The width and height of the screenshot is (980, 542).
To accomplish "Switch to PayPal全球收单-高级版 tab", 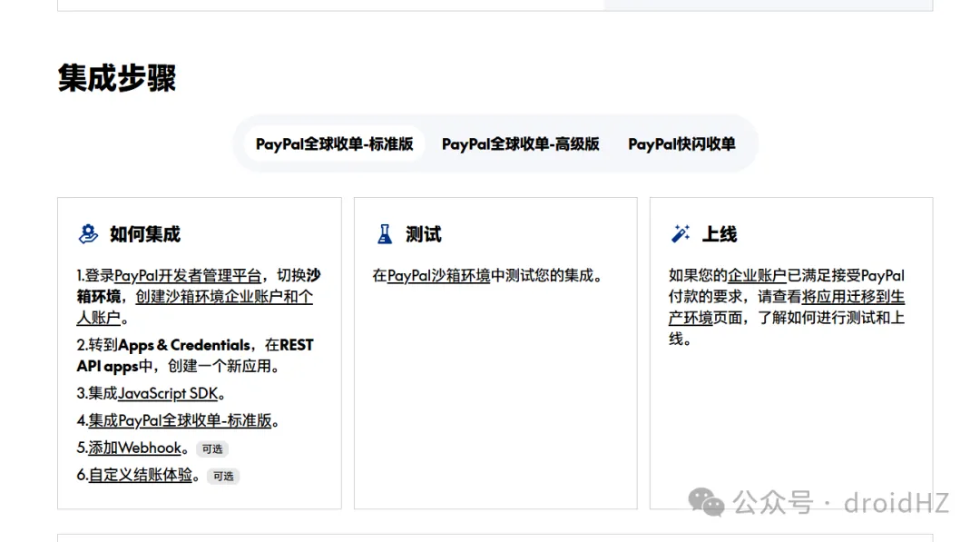I will [x=520, y=144].
